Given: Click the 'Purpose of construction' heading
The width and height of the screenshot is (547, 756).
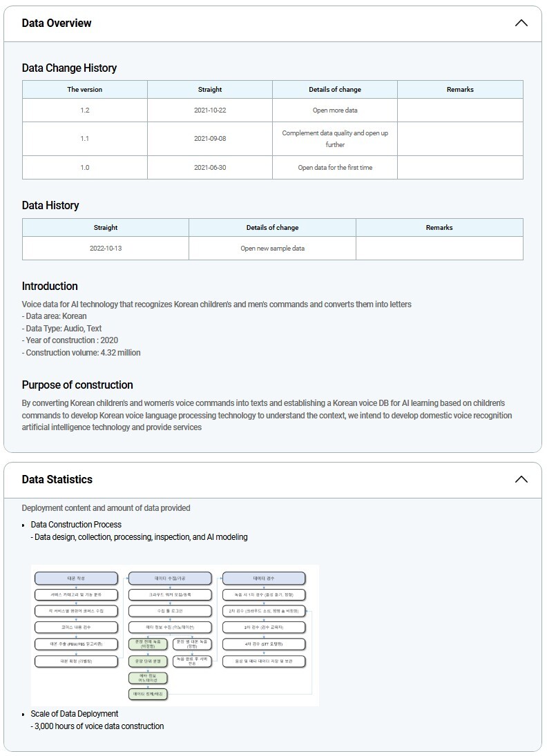Looking at the screenshot, I should (77, 385).
